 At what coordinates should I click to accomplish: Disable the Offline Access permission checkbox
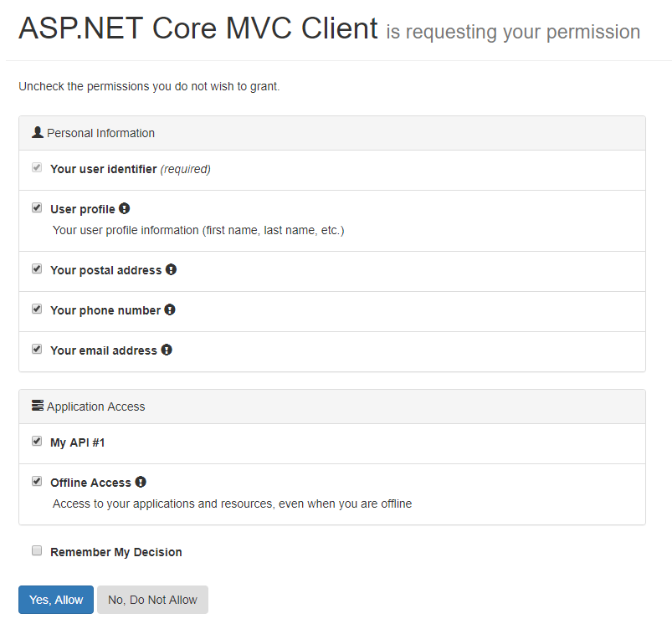(x=37, y=482)
